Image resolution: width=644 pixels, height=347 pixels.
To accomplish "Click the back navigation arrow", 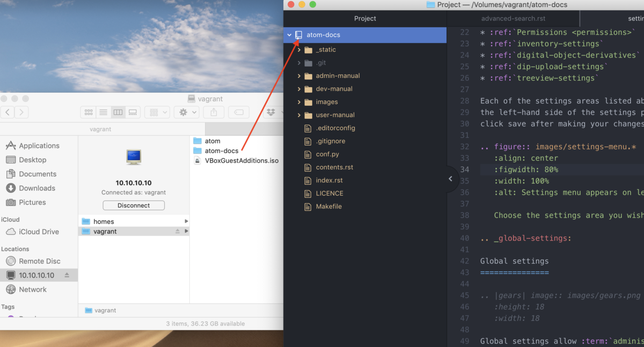I will (x=8, y=112).
